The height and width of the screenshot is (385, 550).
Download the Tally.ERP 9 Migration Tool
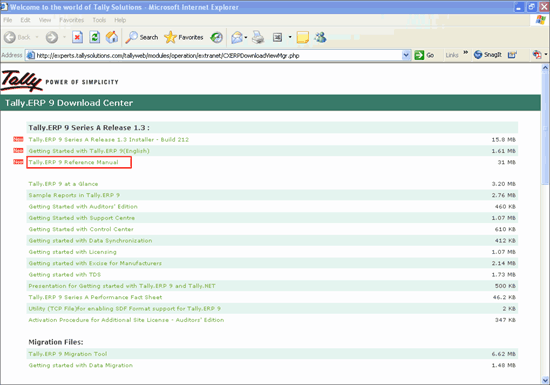(68, 354)
